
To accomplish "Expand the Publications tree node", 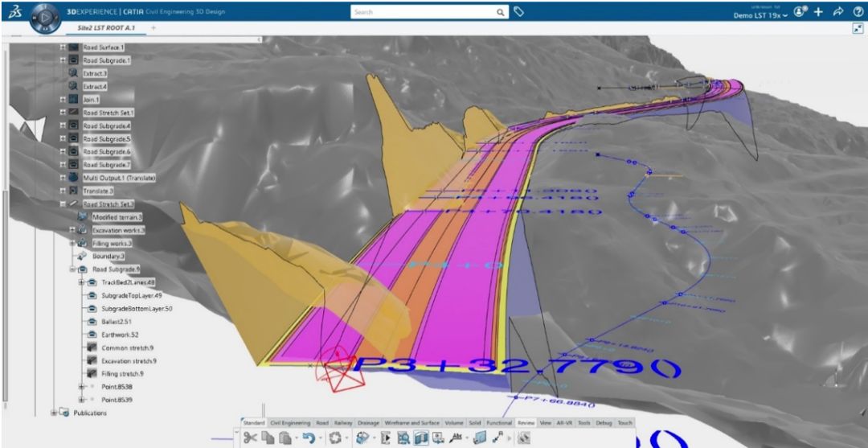I will point(55,413).
